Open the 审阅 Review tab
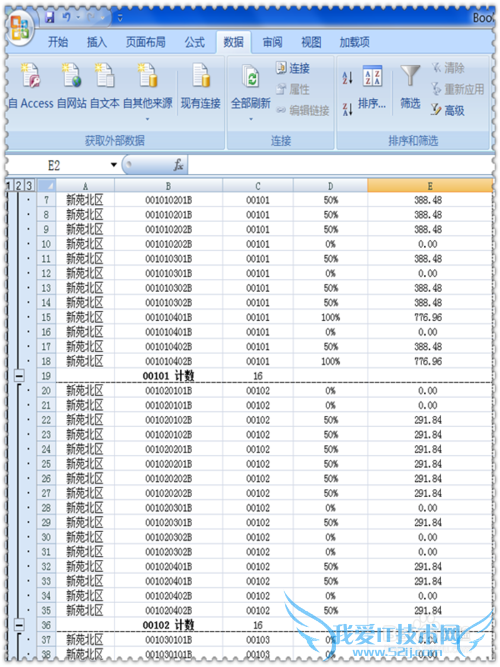This screenshot has width=500, height=667. pos(272,42)
